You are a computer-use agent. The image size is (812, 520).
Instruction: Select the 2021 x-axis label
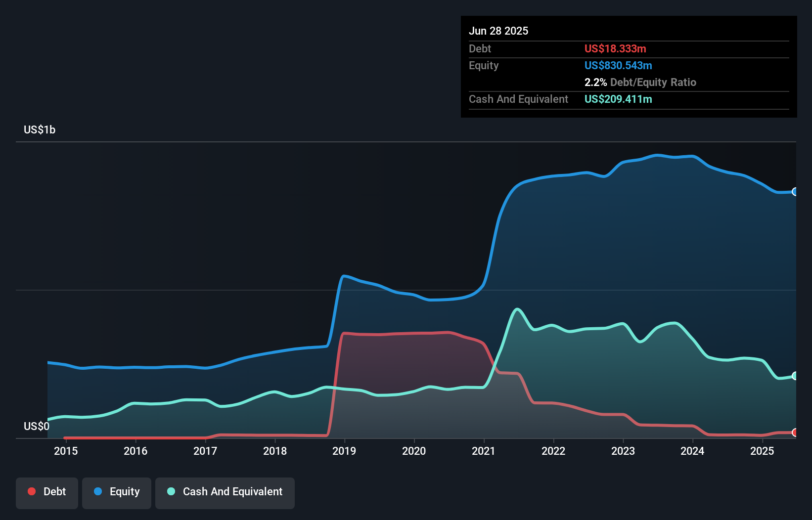pyautogui.click(x=484, y=451)
